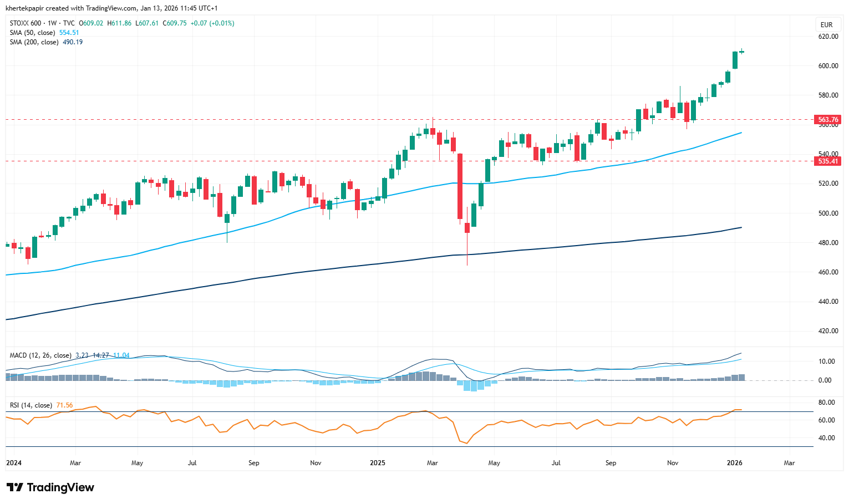849x504 pixels.
Task: Click the RSI value 71.56
Action: pos(64,405)
